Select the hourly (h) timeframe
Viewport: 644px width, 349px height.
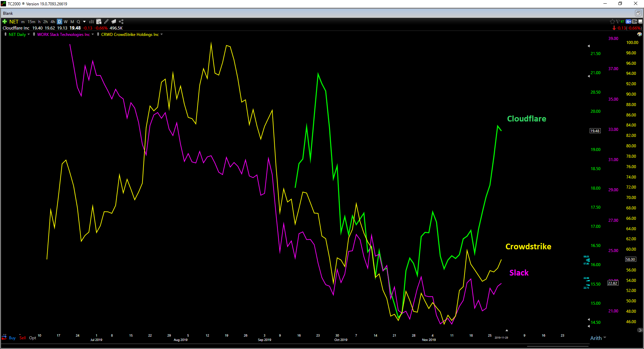39,22
